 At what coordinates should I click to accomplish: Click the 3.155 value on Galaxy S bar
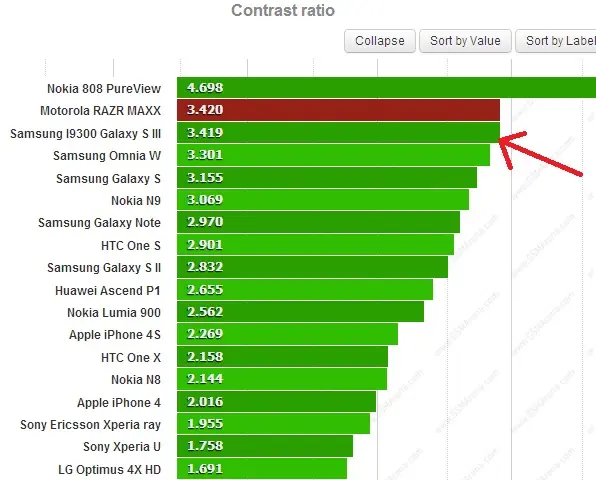click(x=205, y=177)
